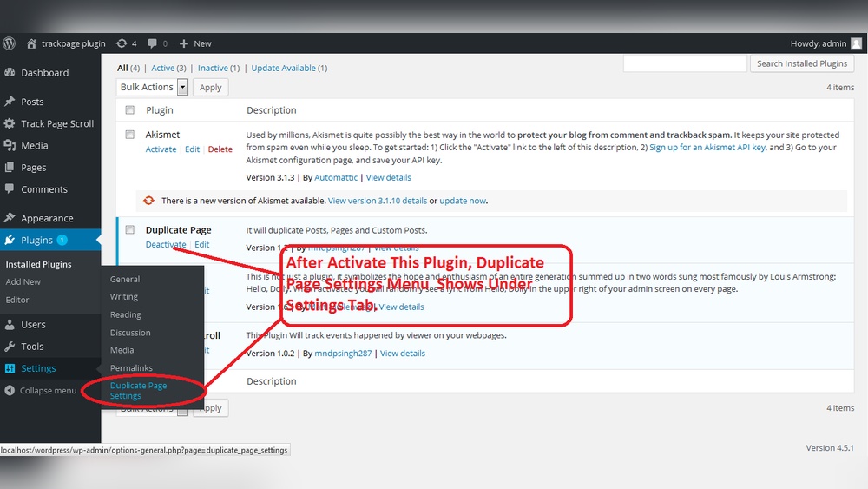Filter plugins by Active
Image resolution: width=868 pixels, height=489 pixels.
[163, 68]
